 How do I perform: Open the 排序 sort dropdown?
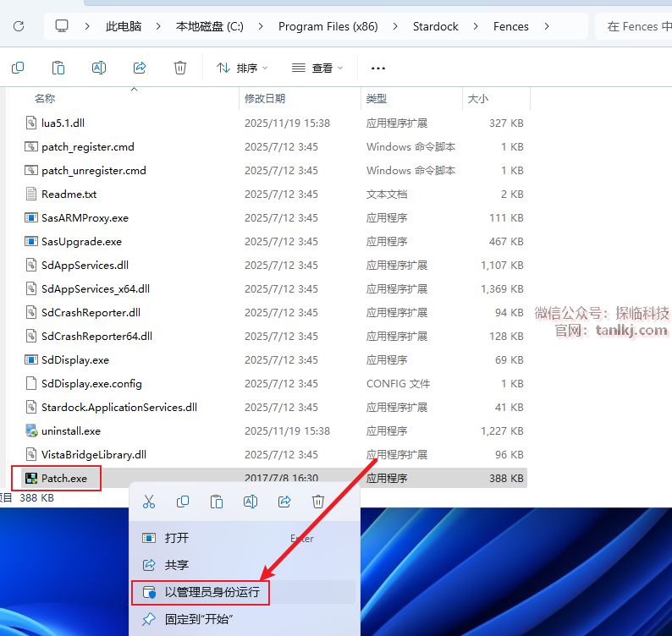[242, 68]
